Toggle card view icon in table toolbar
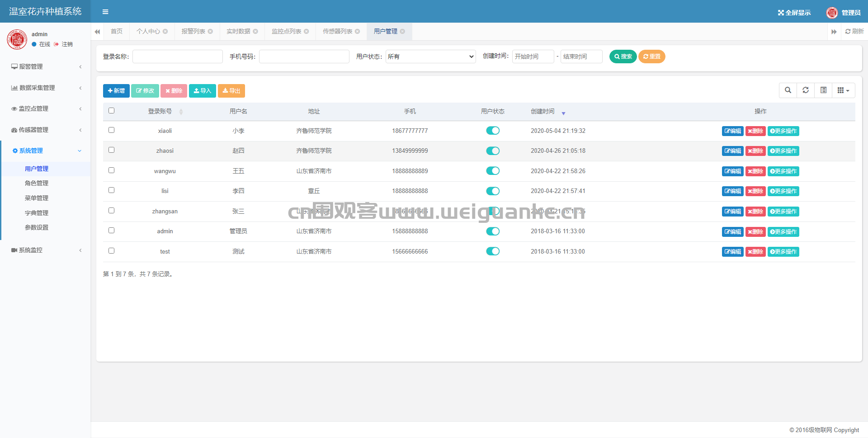Image resolution: width=868 pixels, height=438 pixels. pos(823,90)
